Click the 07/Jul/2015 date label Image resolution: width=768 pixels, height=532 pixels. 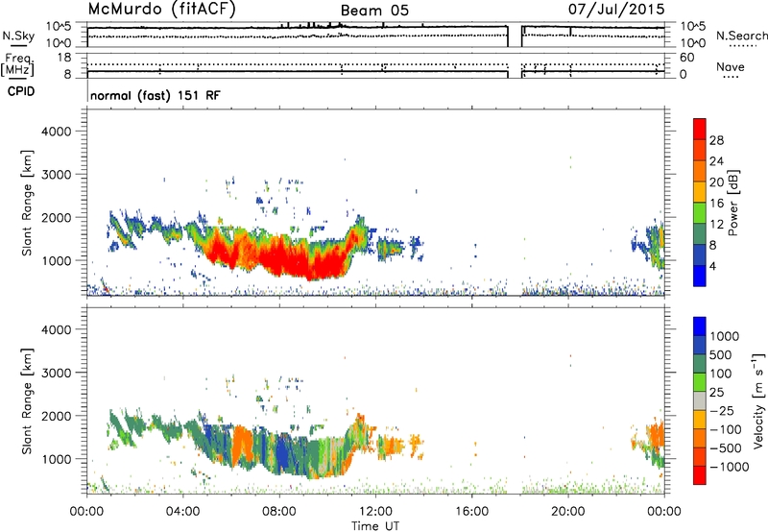[616, 10]
